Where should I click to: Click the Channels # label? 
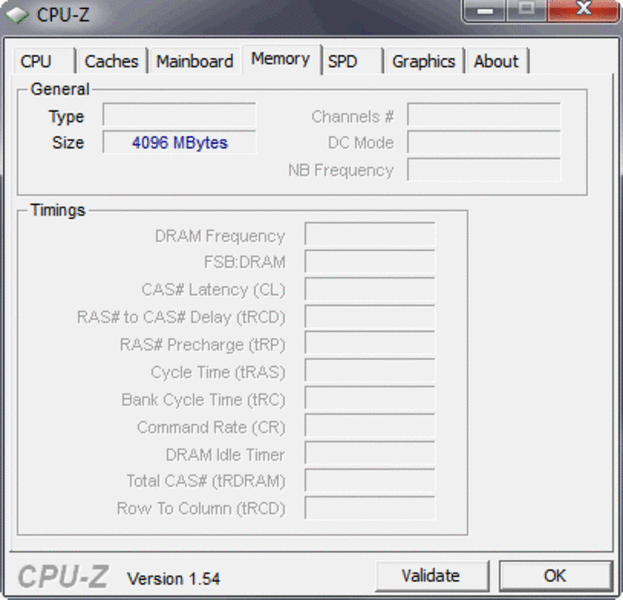pos(352,117)
